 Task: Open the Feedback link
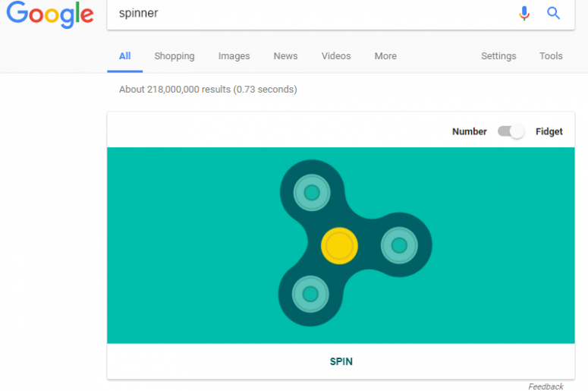(x=546, y=386)
